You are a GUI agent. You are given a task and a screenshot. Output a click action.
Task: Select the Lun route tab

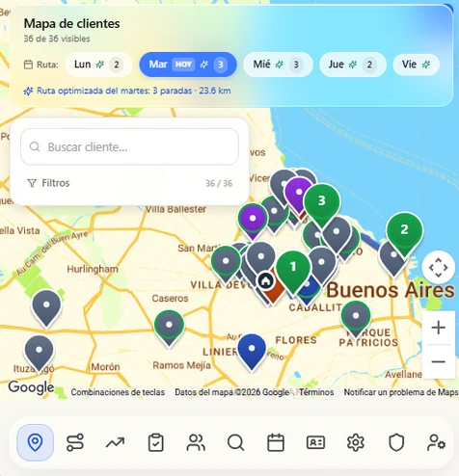(98, 65)
